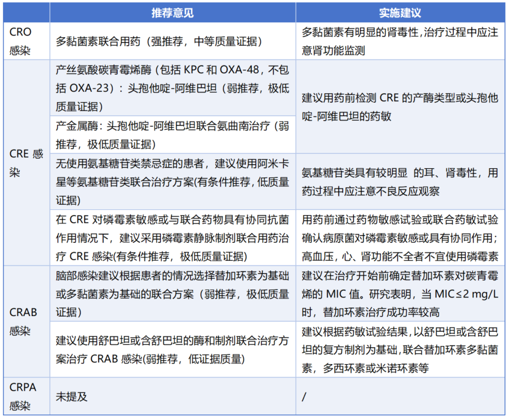This screenshot has width=512, height=420.
Task: Select the CRPA 感染 row label
Action: tap(23, 396)
